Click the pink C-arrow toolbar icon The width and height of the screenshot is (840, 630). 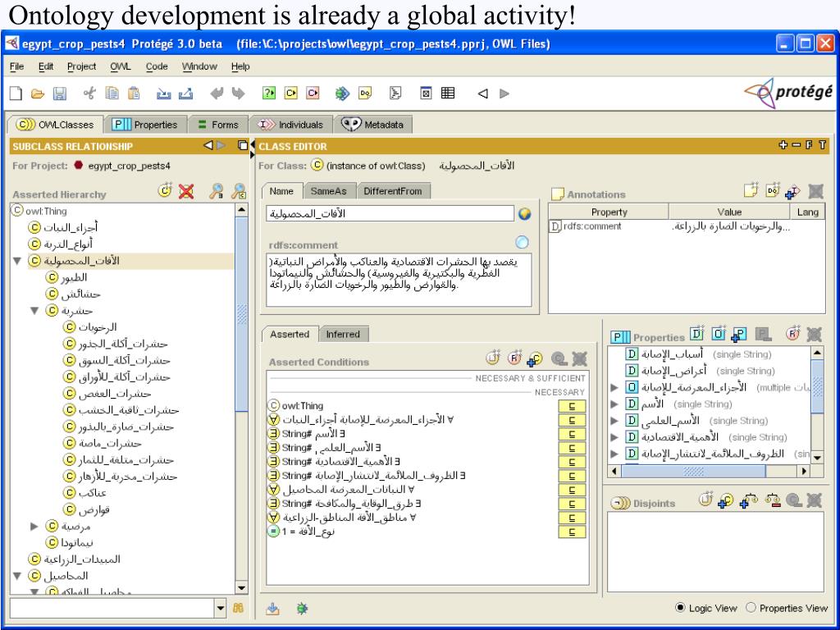pyautogui.click(x=313, y=94)
